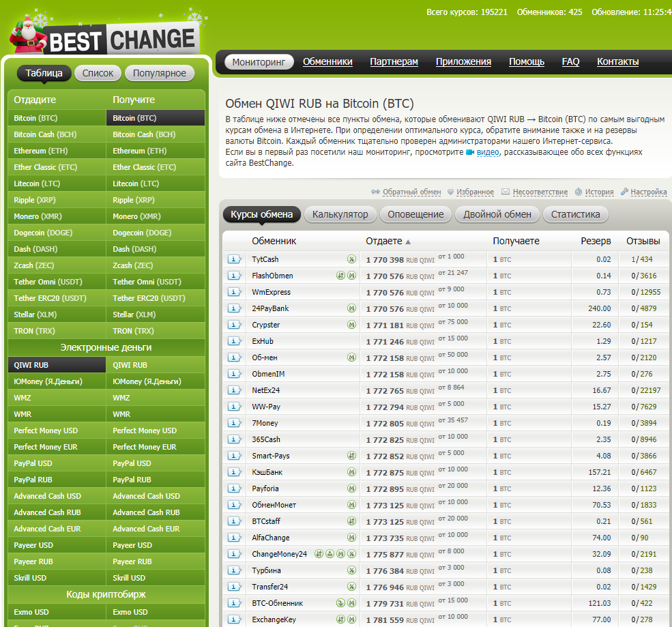Screen dimensions: 672x627
Task: Open info icon for NetEx24 row
Action: click(234, 390)
